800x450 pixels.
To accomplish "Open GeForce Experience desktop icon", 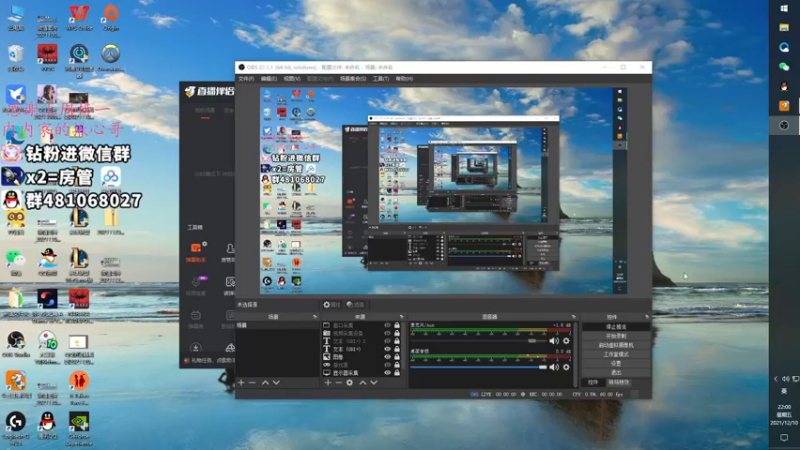I will pos(79,428).
